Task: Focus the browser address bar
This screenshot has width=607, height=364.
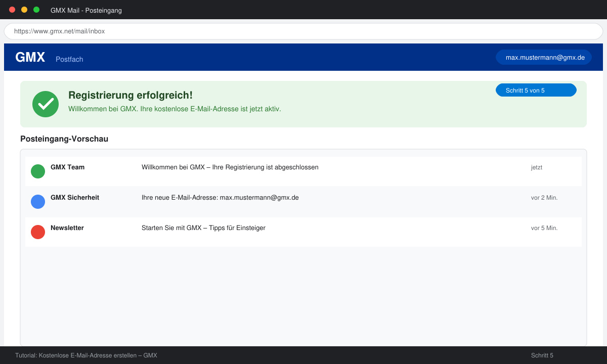Action: [x=303, y=31]
